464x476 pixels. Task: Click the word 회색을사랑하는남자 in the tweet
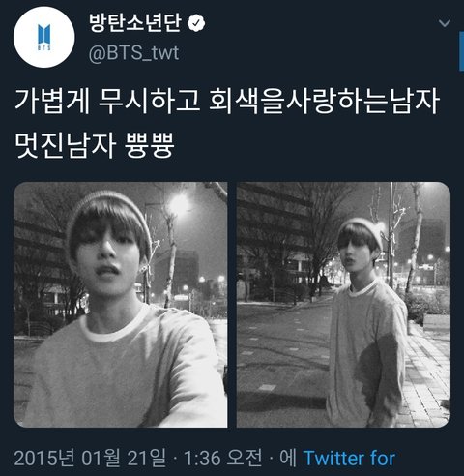324,101
